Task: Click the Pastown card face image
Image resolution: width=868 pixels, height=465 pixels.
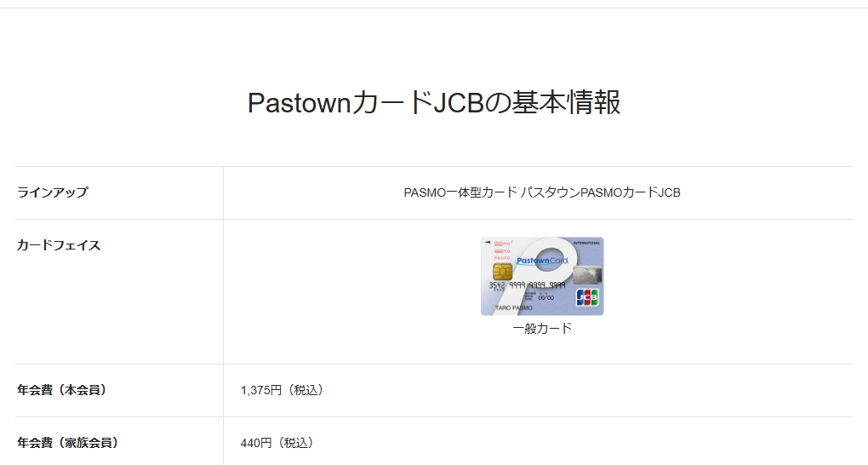Action: (542, 276)
